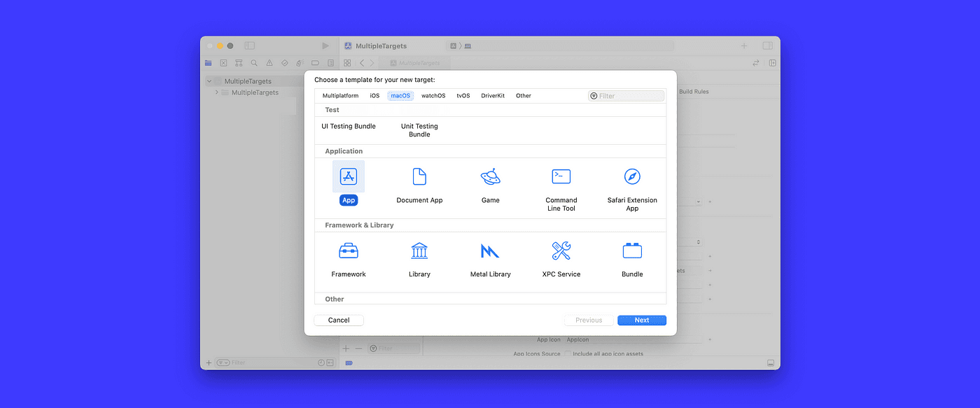Image resolution: width=980 pixels, height=408 pixels.
Task: Expand the MultipleTargets project in navigator
Action: 209,80
